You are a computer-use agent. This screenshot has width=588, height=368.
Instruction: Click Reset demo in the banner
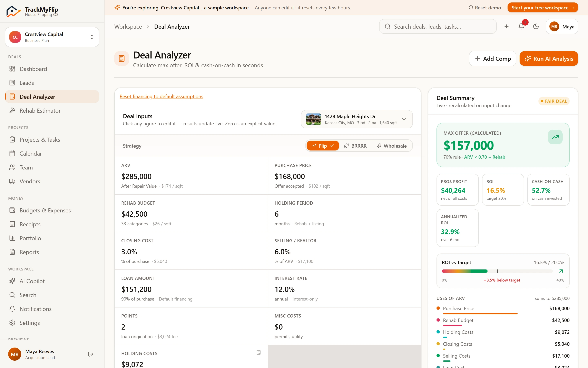click(484, 8)
